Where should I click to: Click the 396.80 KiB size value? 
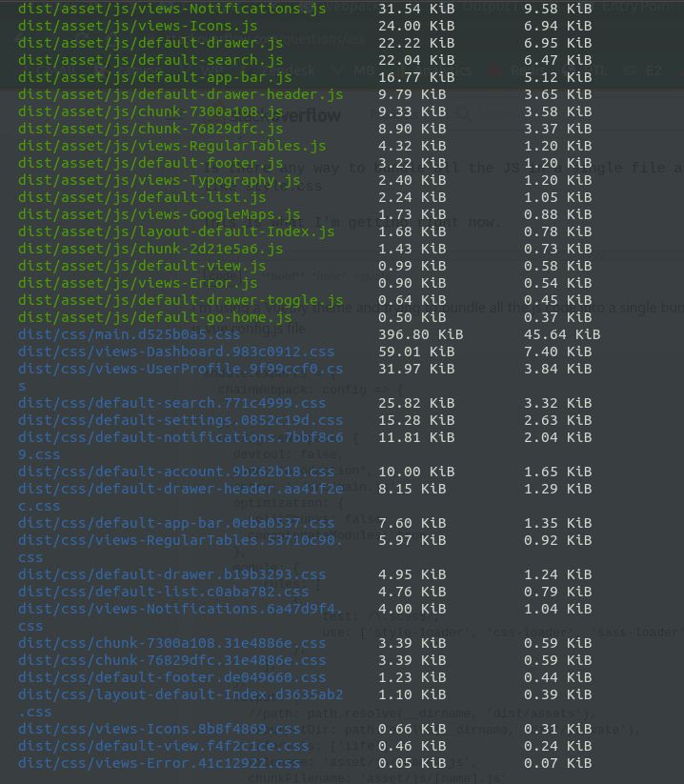(x=420, y=334)
